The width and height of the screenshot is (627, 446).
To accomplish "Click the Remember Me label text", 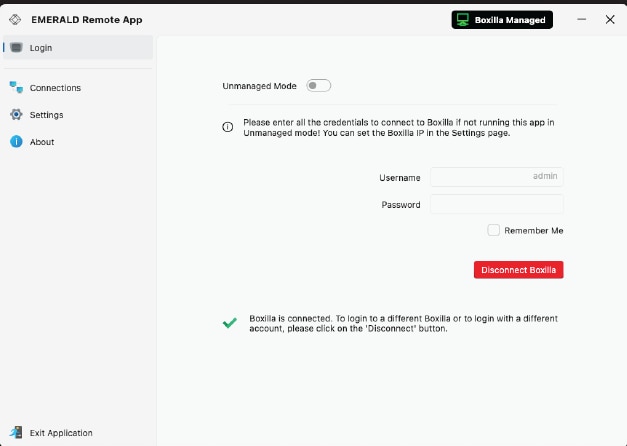I will tap(534, 231).
